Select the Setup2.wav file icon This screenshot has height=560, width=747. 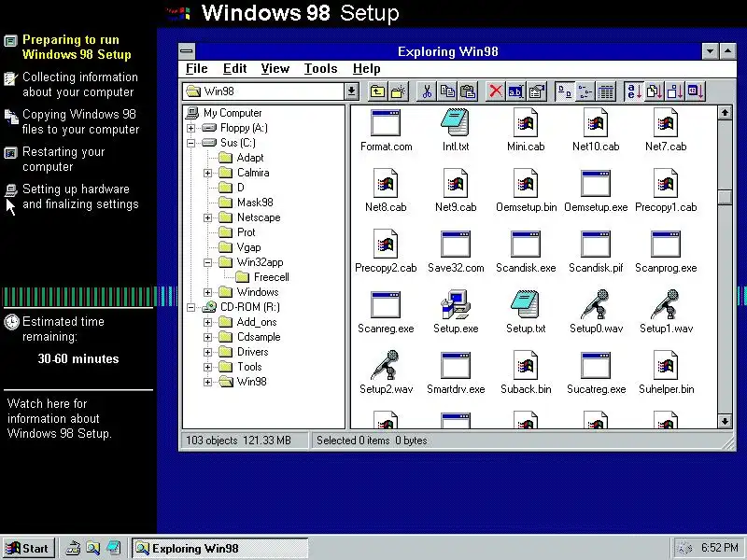[x=386, y=366]
